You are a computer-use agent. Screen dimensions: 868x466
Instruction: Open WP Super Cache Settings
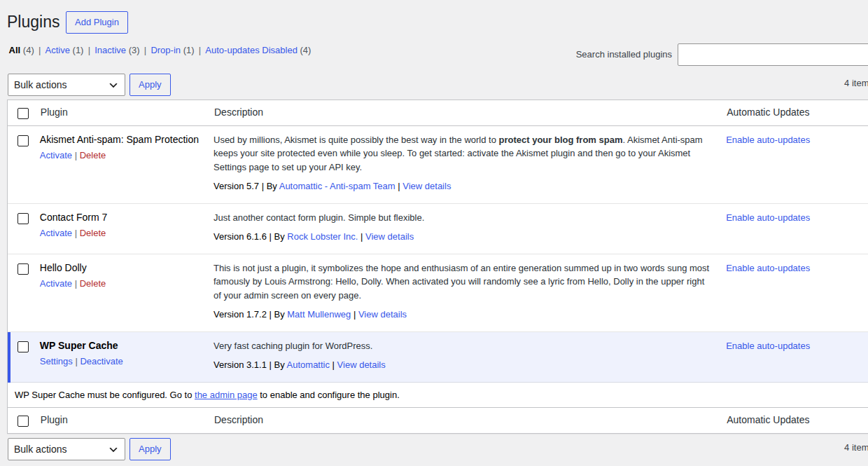pos(56,362)
